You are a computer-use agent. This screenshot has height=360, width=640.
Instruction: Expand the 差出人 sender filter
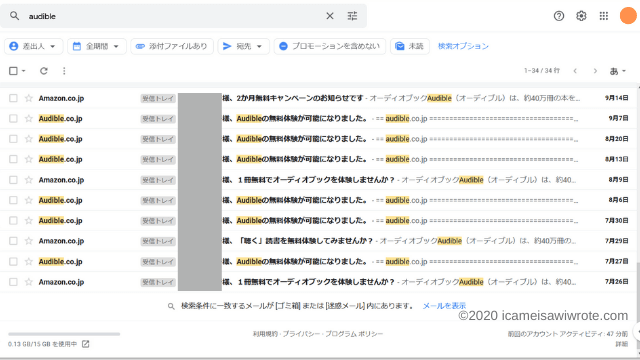pyautogui.click(x=33, y=46)
